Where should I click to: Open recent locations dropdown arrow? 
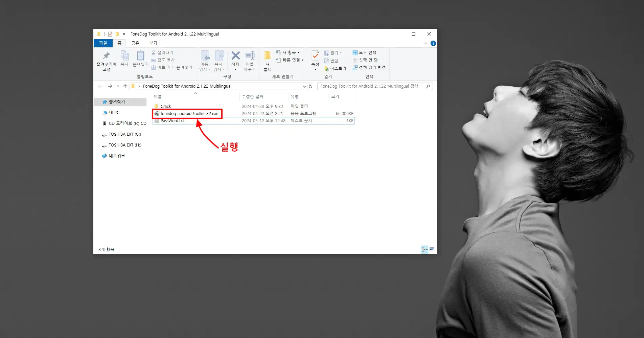[x=118, y=86]
